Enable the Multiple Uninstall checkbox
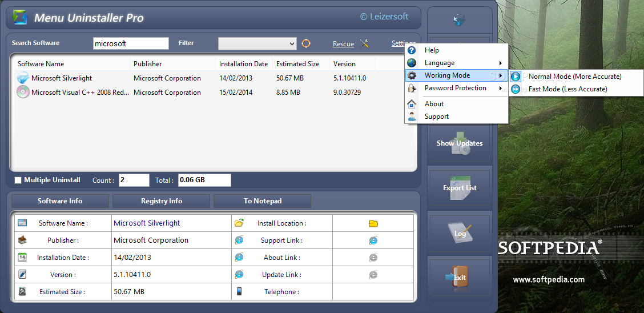 click(18, 180)
